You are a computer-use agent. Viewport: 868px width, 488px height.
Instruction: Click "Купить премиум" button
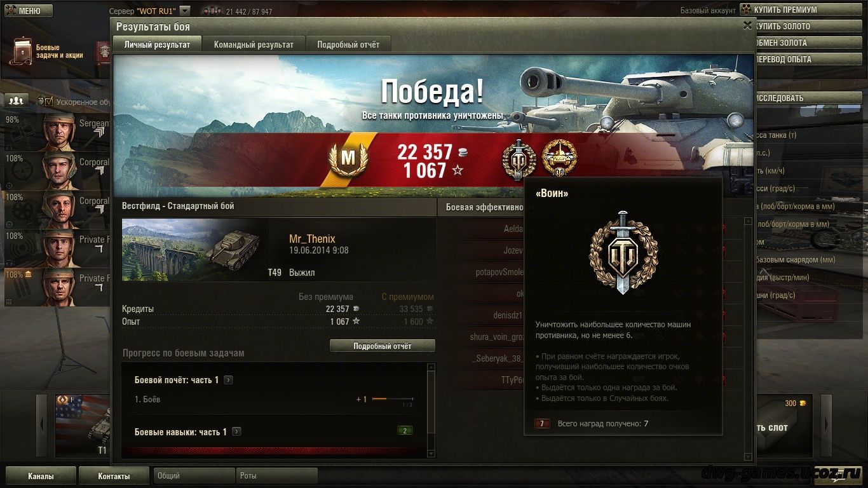click(x=803, y=10)
